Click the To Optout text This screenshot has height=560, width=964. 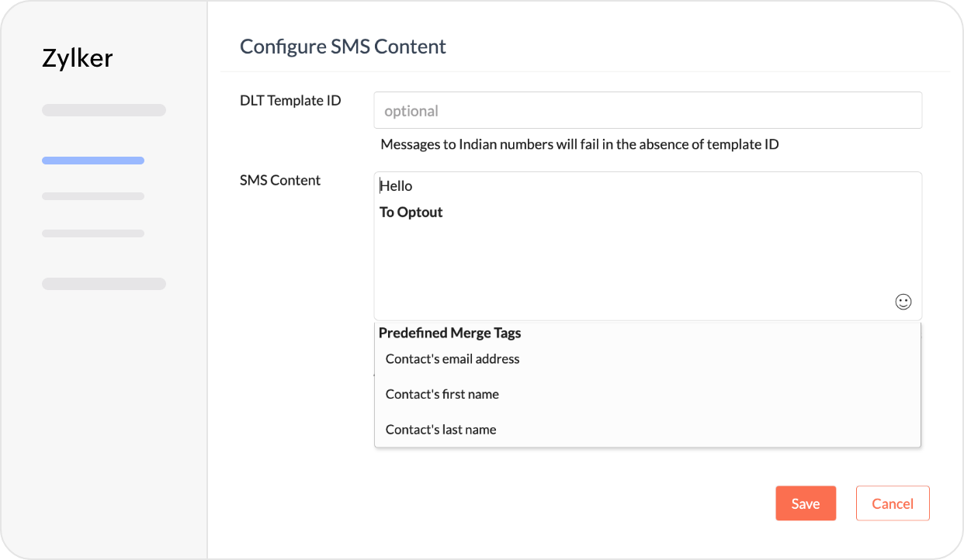(x=411, y=213)
